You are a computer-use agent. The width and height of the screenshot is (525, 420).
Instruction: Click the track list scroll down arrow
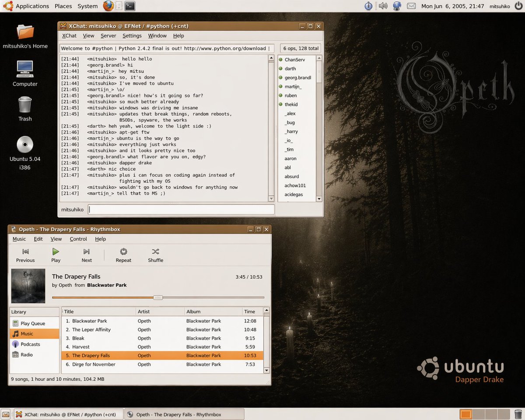267,370
